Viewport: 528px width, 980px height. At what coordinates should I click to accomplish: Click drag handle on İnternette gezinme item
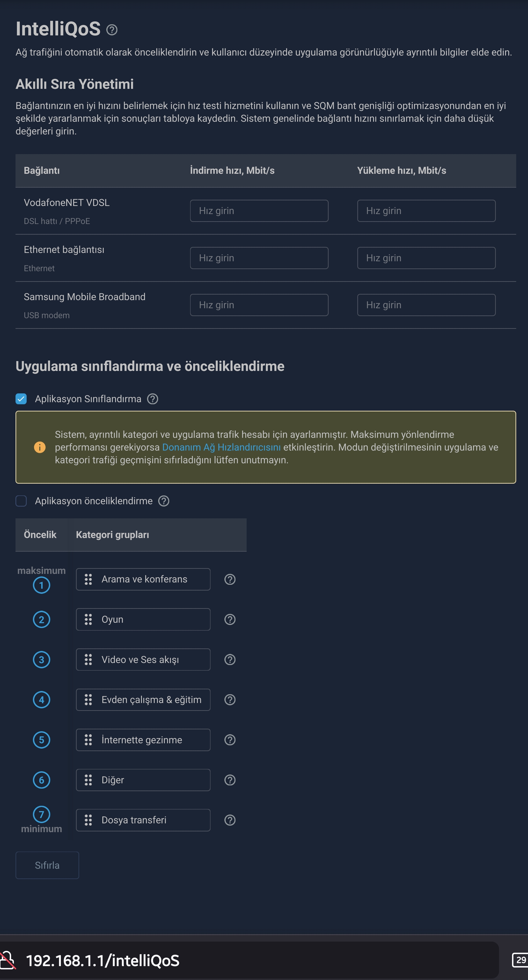[88, 740]
